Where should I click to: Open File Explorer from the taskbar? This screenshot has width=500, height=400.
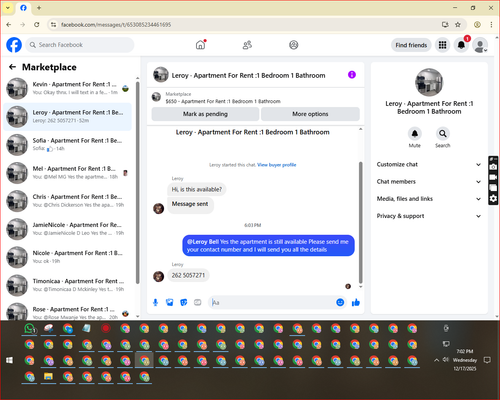pos(49,377)
